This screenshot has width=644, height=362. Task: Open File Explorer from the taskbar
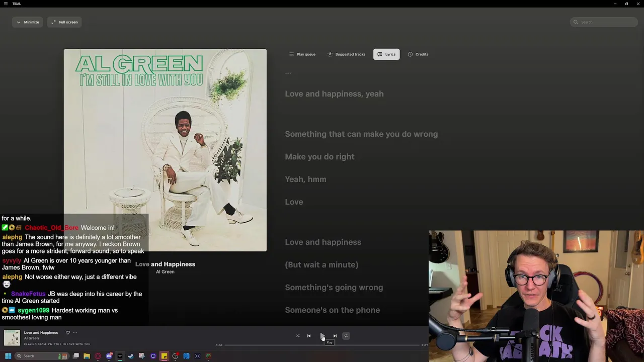(x=87, y=356)
